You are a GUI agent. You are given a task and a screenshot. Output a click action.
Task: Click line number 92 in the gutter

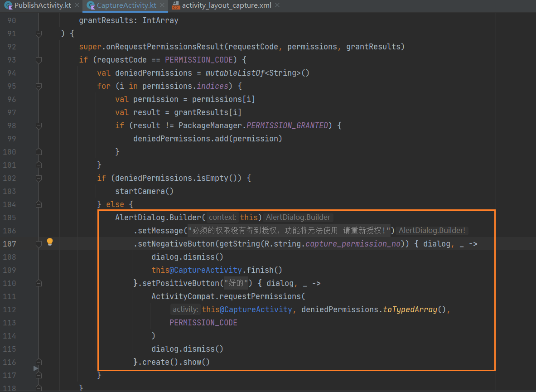pyautogui.click(x=12, y=47)
